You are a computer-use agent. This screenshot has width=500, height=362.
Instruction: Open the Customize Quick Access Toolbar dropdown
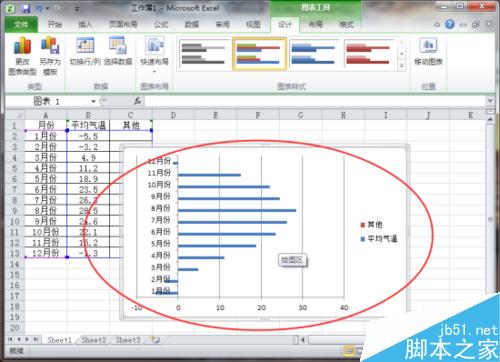coord(77,9)
